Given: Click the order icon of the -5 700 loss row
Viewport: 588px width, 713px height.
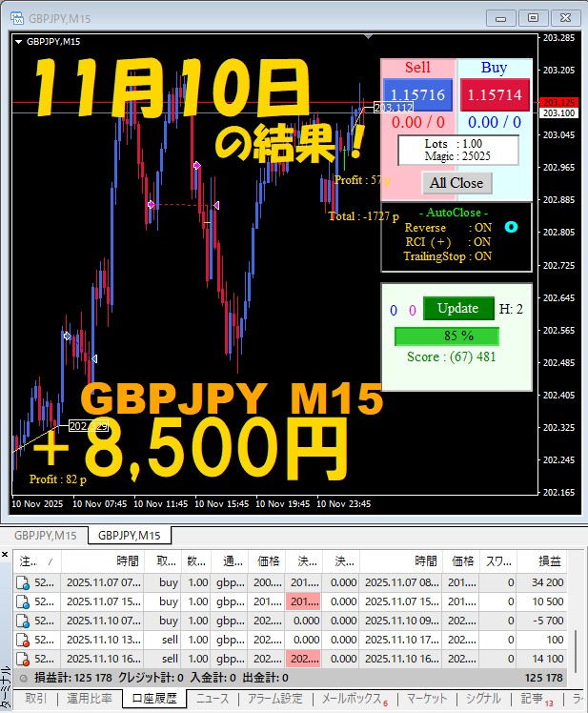Looking at the screenshot, I should [x=23, y=621].
